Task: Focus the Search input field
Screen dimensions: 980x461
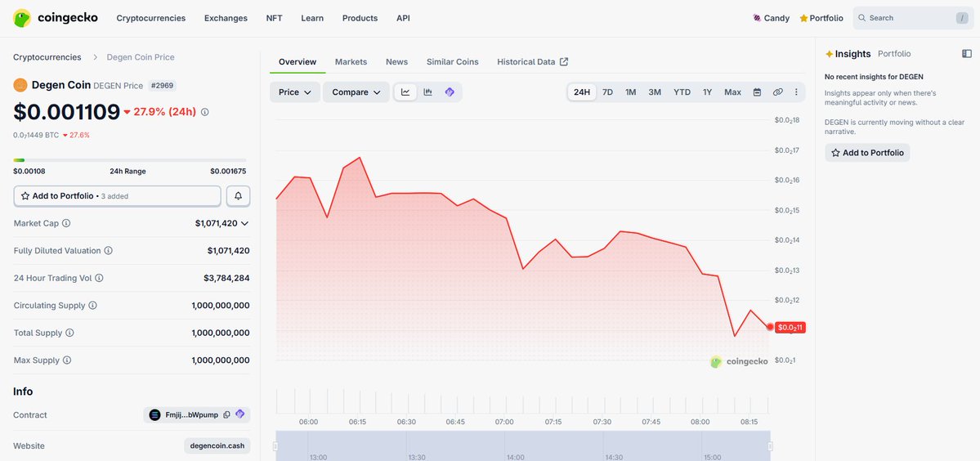Action: pyautogui.click(x=913, y=18)
